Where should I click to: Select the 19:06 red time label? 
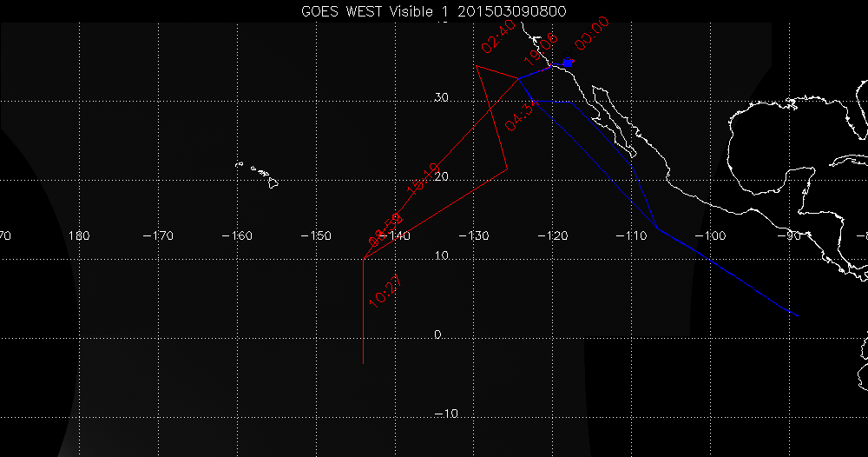pos(541,50)
